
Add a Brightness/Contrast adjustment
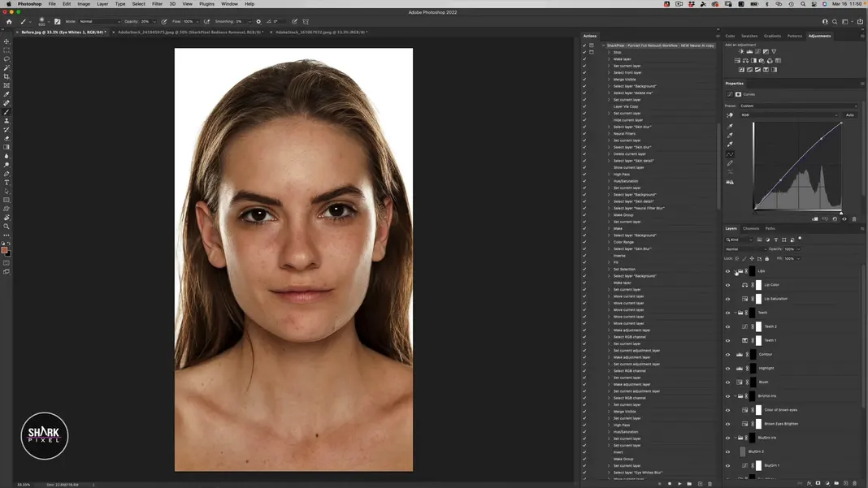[x=741, y=51]
